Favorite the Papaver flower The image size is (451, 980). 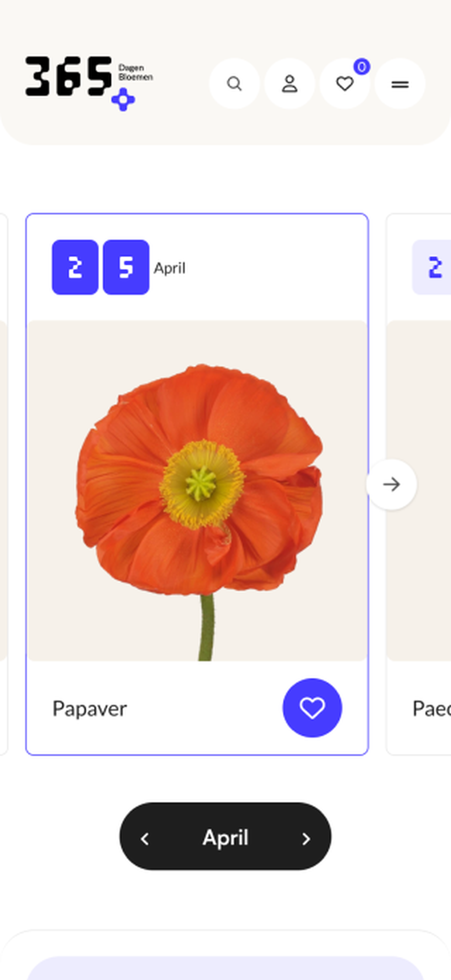tap(312, 708)
